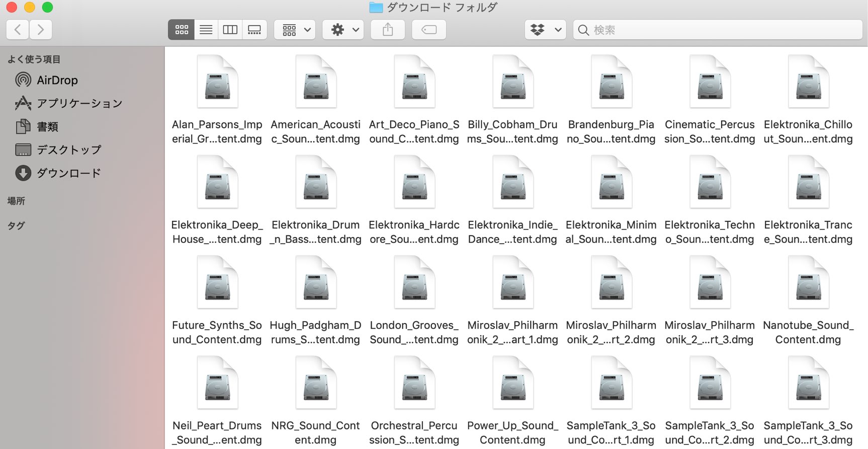Select the Elektronika_Hardcore dmg file icon
Viewport: 868px width, 449px height.
[x=414, y=182]
